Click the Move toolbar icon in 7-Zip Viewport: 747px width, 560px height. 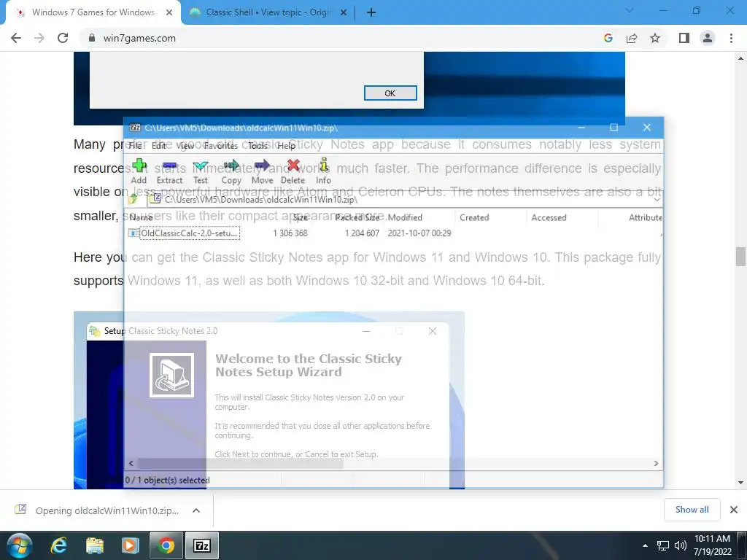[262, 171]
